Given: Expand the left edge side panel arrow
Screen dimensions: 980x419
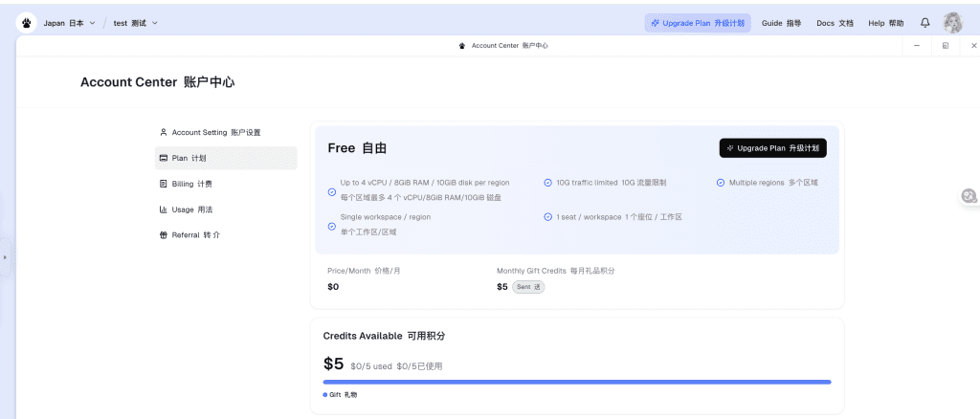Looking at the screenshot, I should click(x=5, y=256).
